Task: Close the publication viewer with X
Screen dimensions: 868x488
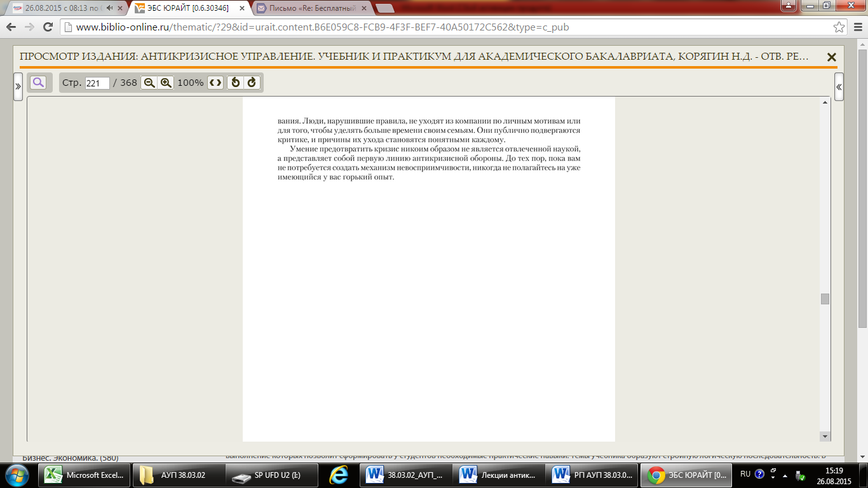Action: tap(831, 57)
